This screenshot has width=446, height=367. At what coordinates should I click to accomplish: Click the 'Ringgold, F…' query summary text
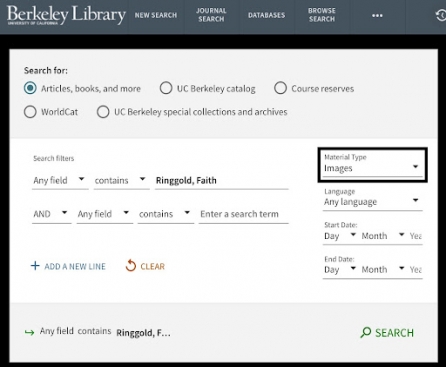[x=143, y=333]
